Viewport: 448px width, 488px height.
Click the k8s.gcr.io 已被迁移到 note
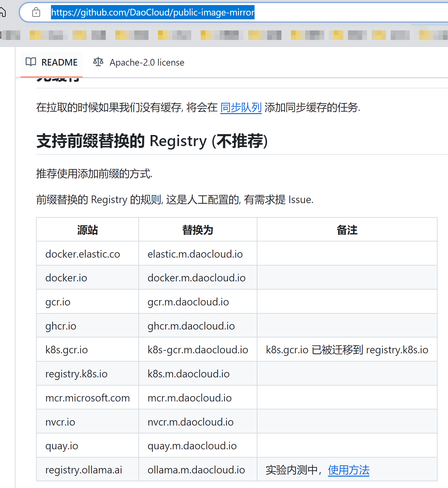(x=347, y=350)
